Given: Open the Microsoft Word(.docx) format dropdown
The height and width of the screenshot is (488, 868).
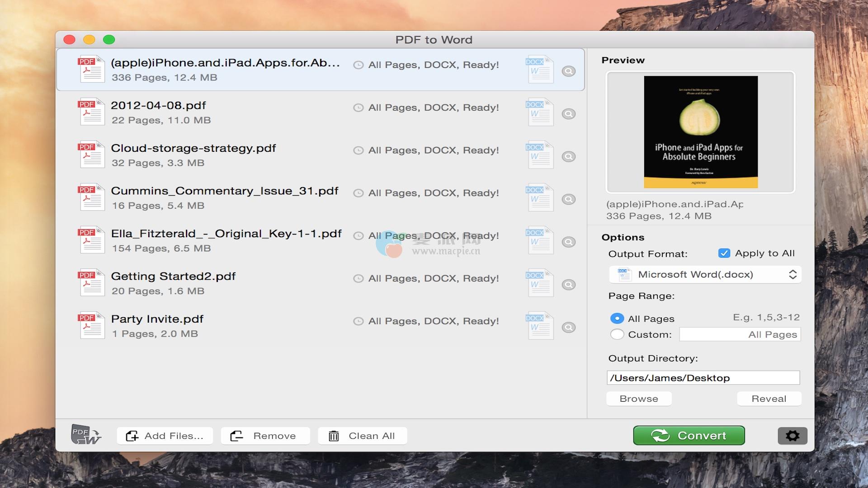Looking at the screenshot, I should point(704,275).
